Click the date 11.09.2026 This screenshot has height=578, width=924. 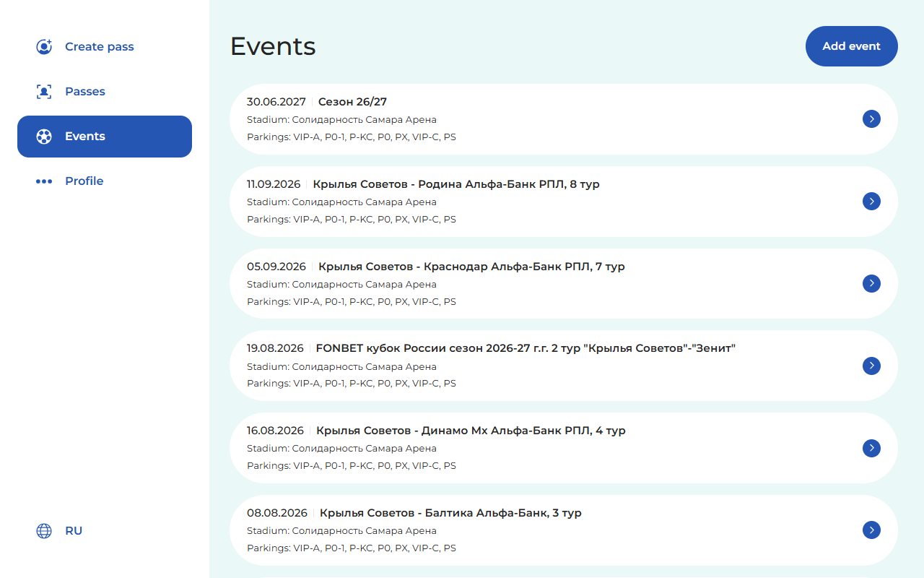[x=274, y=184]
